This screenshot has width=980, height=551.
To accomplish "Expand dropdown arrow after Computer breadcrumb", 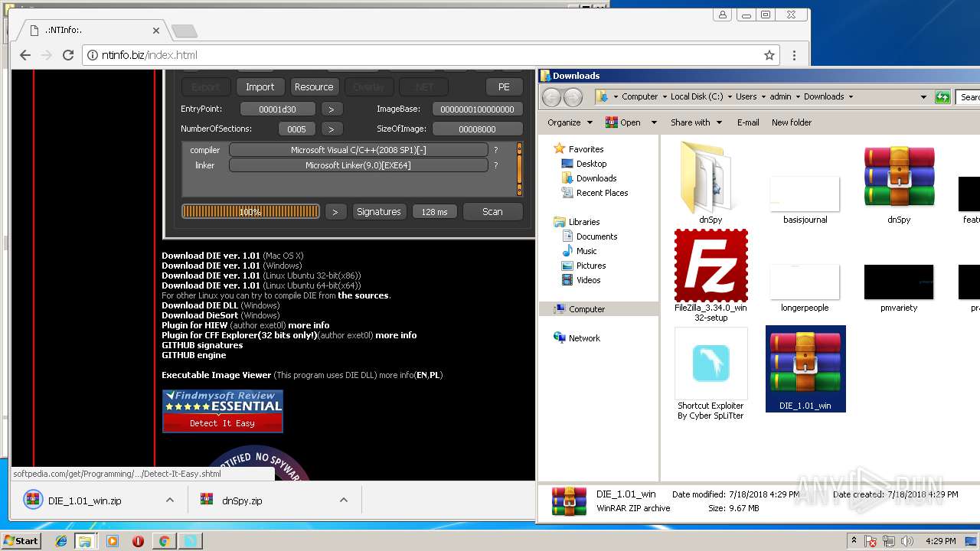I will click(664, 97).
